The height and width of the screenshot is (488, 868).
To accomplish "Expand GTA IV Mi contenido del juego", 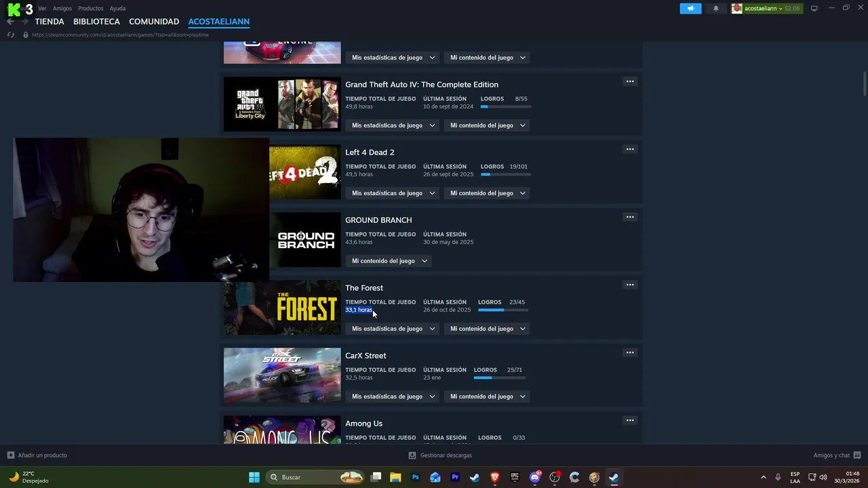I will [487, 125].
